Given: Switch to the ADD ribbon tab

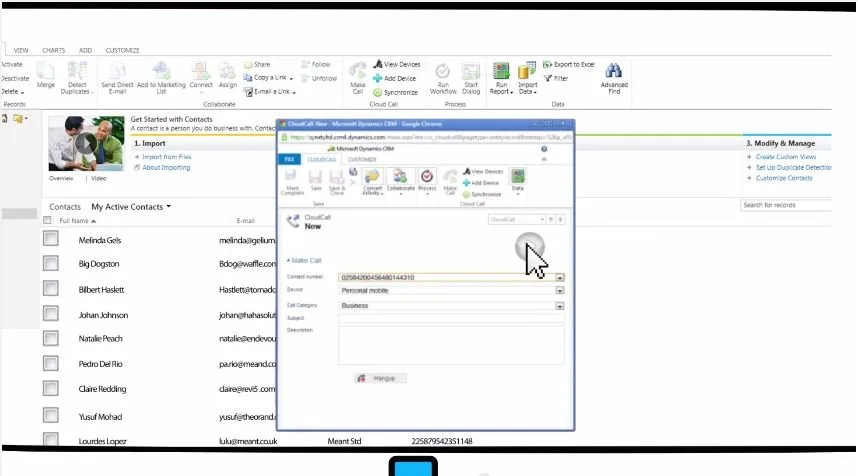Looking at the screenshot, I should [x=85, y=50].
